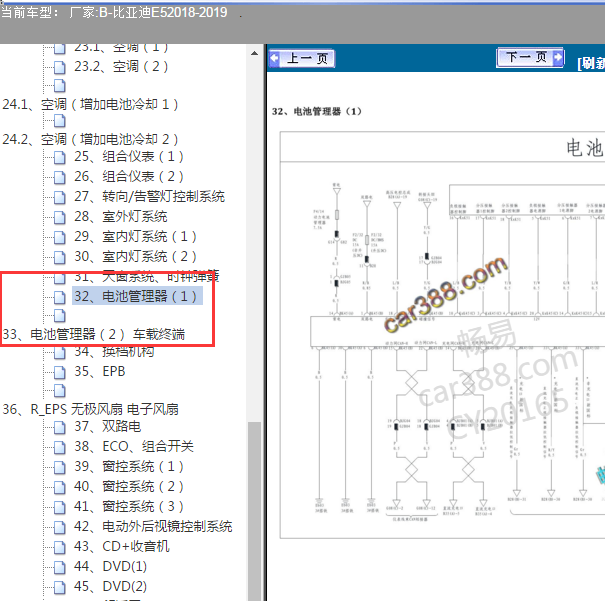Open 44、DVD(1)
The width and height of the screenshot is (605, 601).
110,566
